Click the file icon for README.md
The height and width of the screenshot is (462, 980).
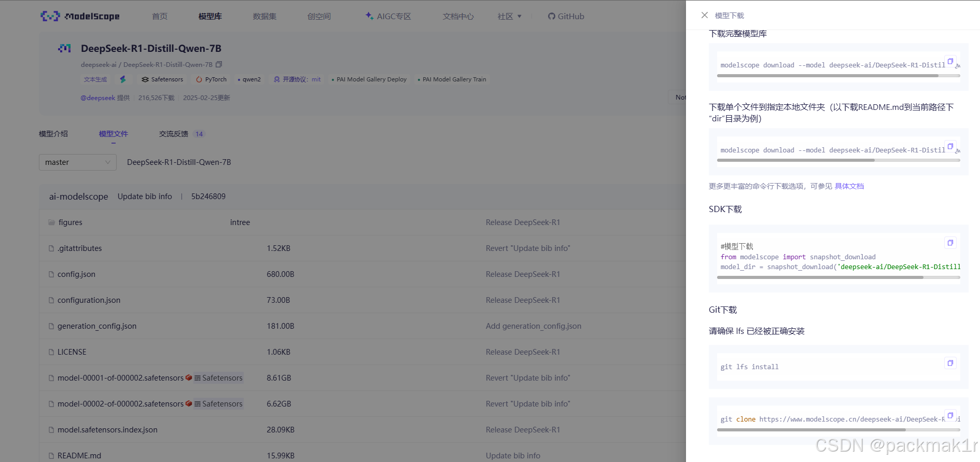(x=51, y=456)
